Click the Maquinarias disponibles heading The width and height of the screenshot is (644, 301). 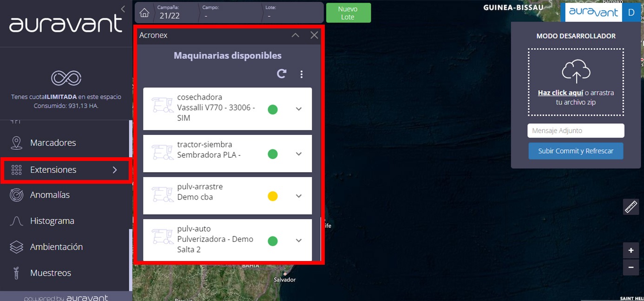[x=228, y=55]
